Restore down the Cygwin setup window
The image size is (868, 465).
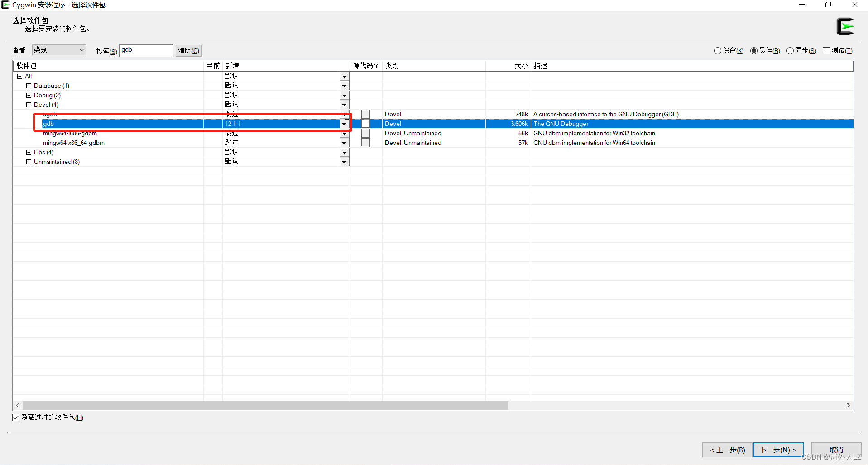828,5
